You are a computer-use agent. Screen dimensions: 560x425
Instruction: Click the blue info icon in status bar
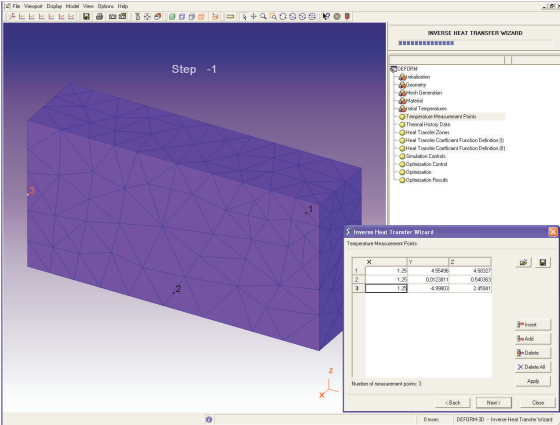(209, 420)
